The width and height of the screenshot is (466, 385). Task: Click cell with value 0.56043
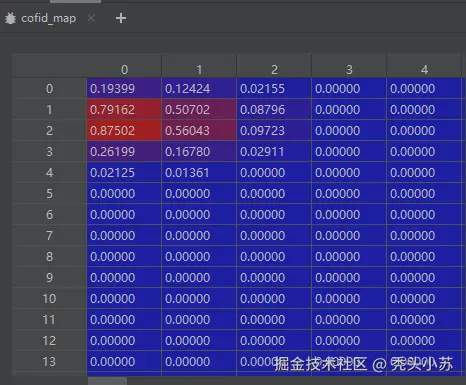click(199, 131)
